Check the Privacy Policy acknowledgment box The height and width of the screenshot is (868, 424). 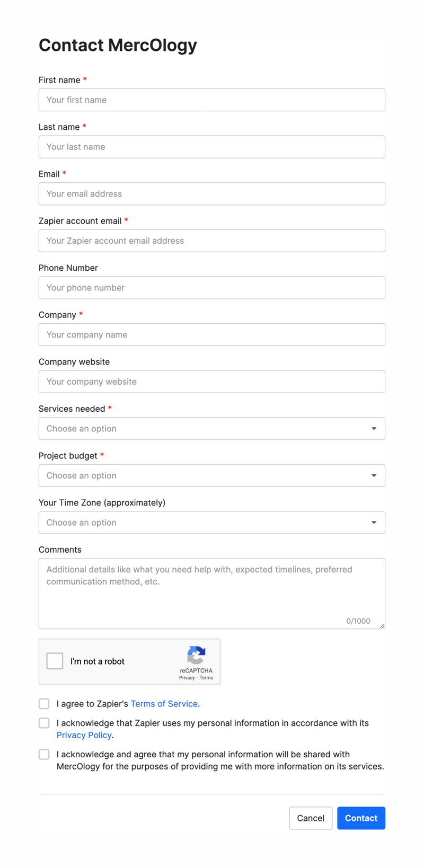[x=44, y=723]
